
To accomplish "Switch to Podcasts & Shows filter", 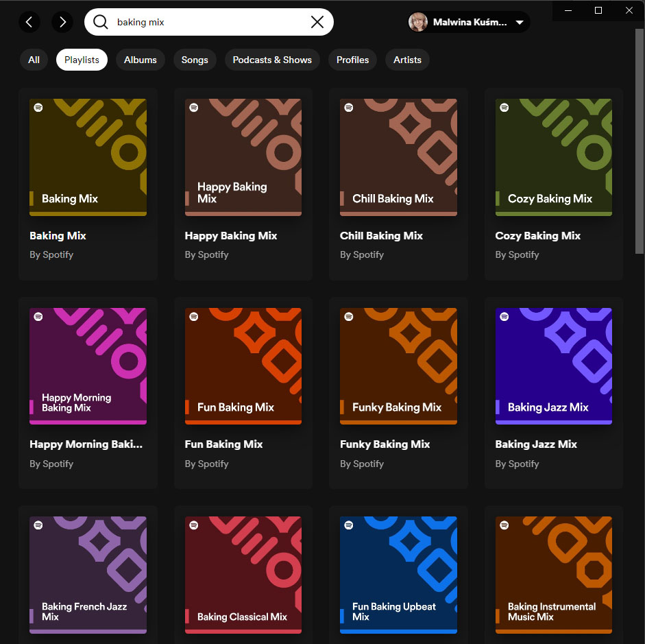I will (x=272, y=60).
